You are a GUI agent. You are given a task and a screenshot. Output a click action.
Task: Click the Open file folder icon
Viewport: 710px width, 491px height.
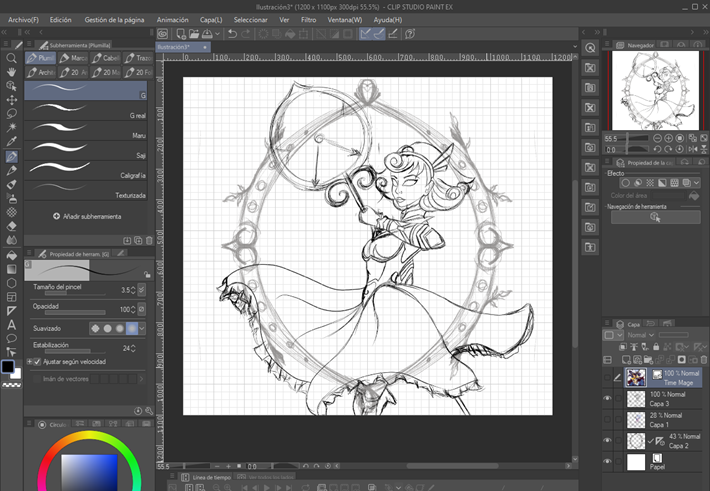(x=194, y=34)
